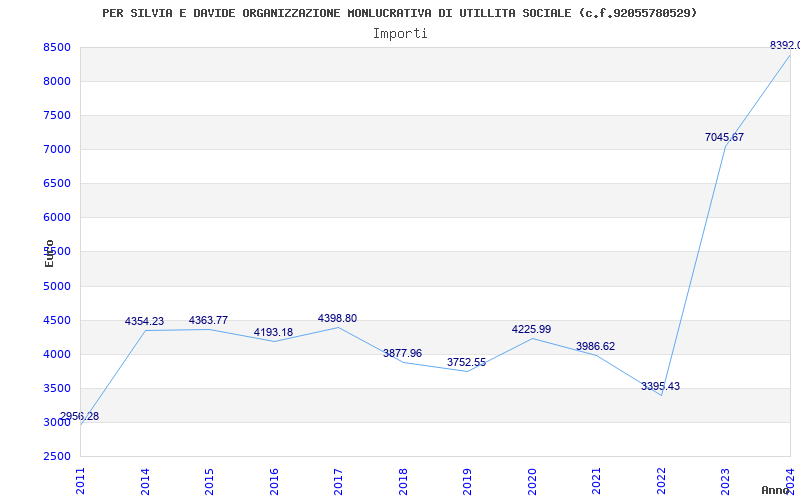Select the y-axis value 4000
The height and width of the screenshot is (500, 800).
[57, 354]
